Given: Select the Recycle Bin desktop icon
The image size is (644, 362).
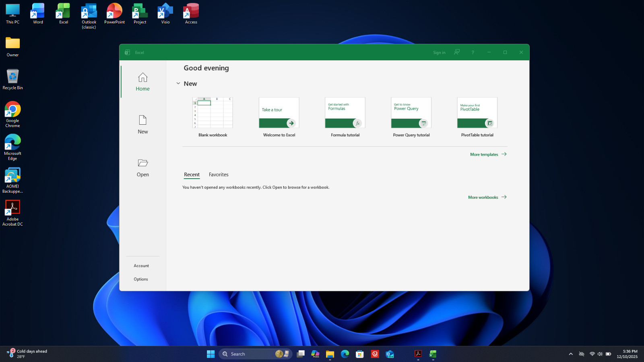Looking at the screenshot, I should pos(12,80).
